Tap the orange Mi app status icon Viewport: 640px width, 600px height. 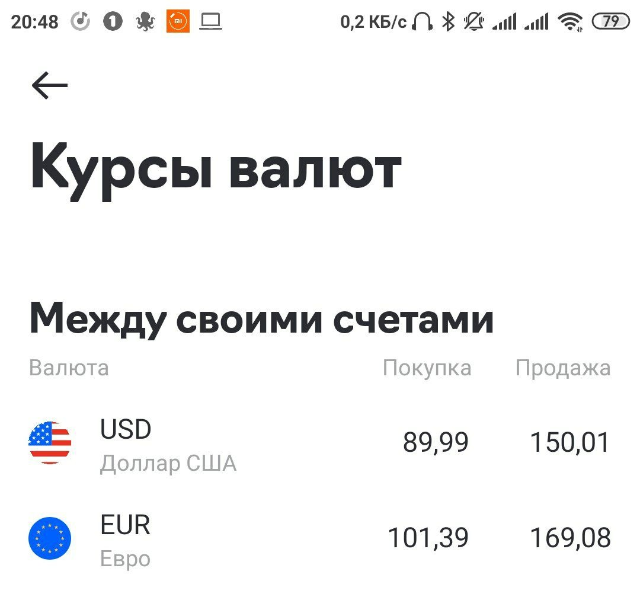[178, 21]
